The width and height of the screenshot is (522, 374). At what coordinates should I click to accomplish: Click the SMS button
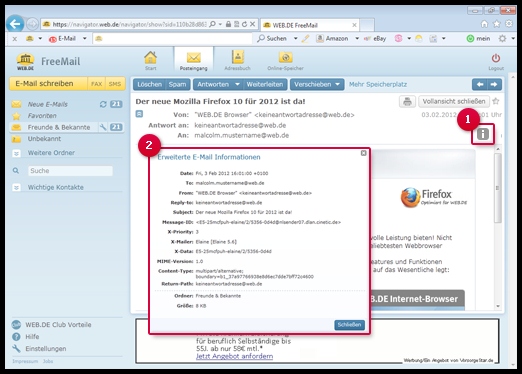[115, 84]
